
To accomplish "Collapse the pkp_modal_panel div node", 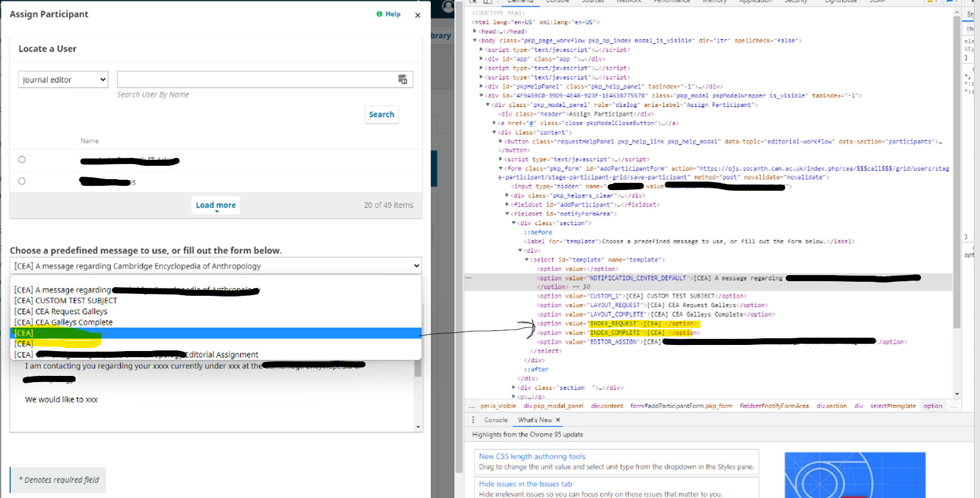I will click(x=487, y=104).
